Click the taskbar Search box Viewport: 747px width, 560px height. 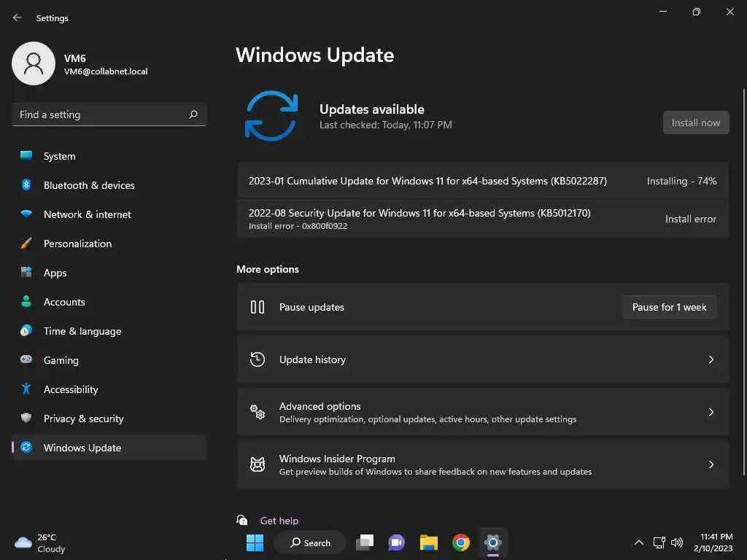(x=310, y=542)
